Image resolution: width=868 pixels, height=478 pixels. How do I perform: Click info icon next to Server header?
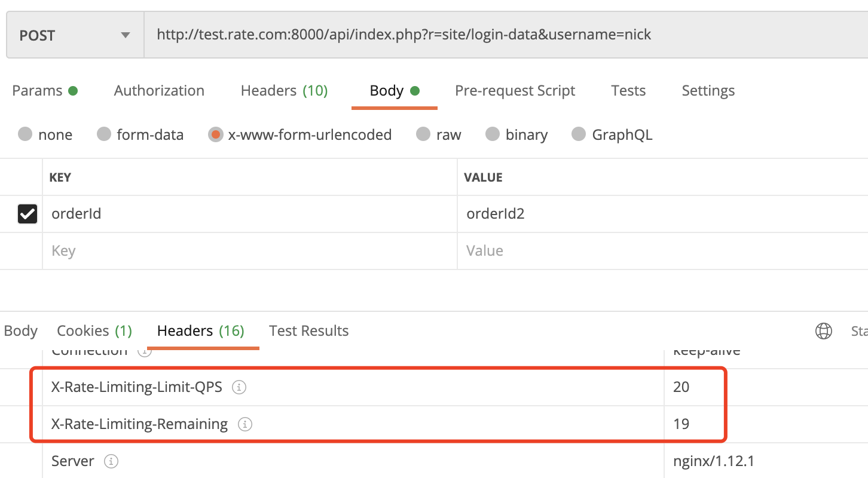(x=111, y=461)
